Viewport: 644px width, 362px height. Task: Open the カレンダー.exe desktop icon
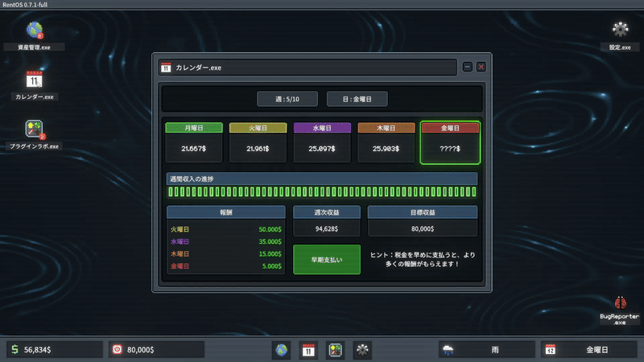tap(34, 81)
